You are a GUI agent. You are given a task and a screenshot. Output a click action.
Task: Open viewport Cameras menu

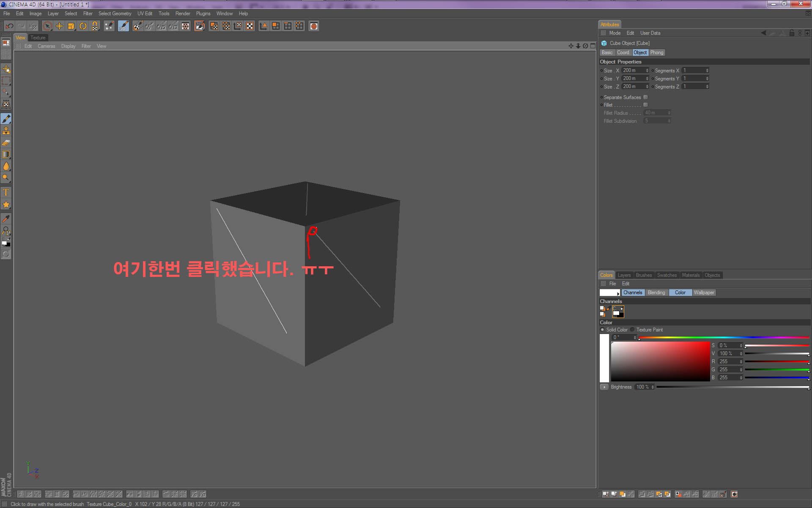click(46, 46)
